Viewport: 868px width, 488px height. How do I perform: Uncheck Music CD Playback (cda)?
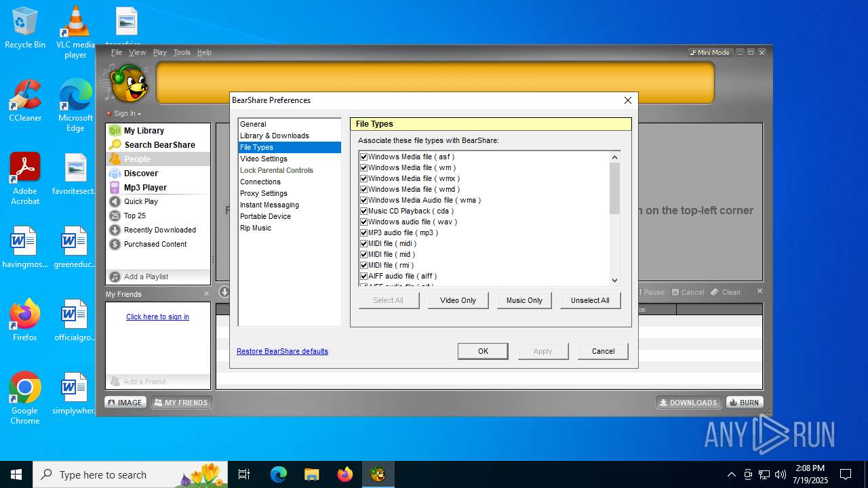click(363, 211)
